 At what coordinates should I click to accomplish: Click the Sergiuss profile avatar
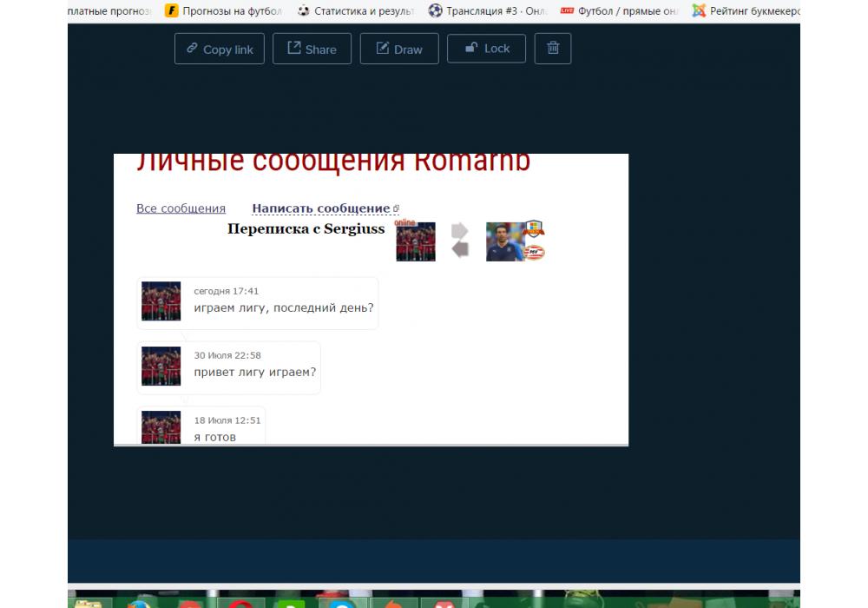[505, 242]
